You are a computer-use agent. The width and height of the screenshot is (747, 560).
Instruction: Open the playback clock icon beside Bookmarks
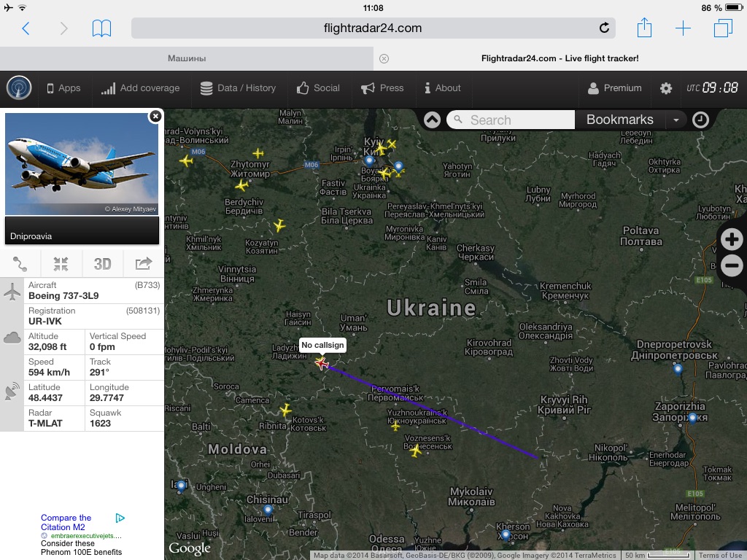click(x=700, y=120)
